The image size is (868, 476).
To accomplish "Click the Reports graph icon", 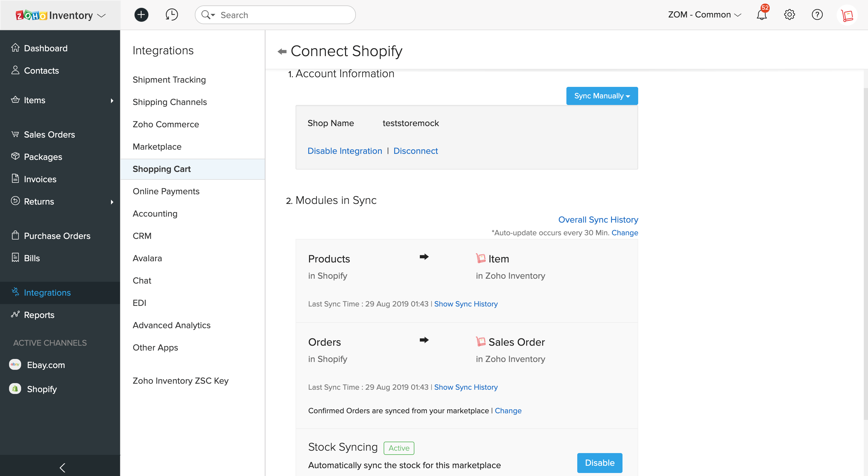I will pyautogui.click(x=15, y=314).
